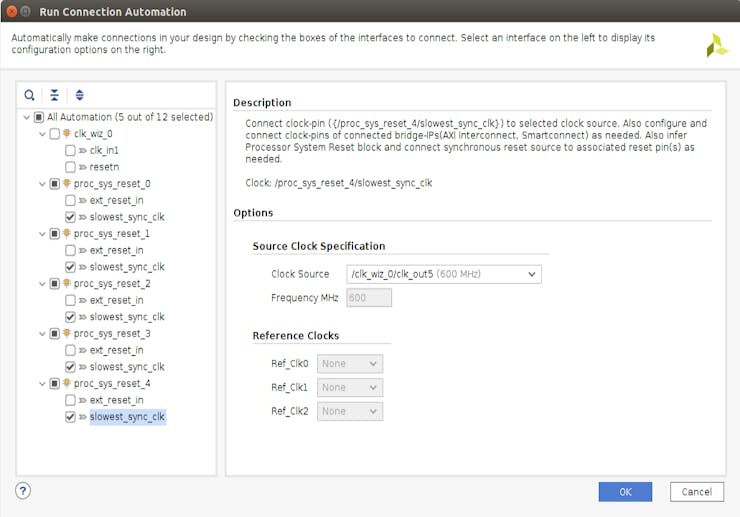Click the Xilinx logo in dialog header
740x517 pixels.
(717, 46)
